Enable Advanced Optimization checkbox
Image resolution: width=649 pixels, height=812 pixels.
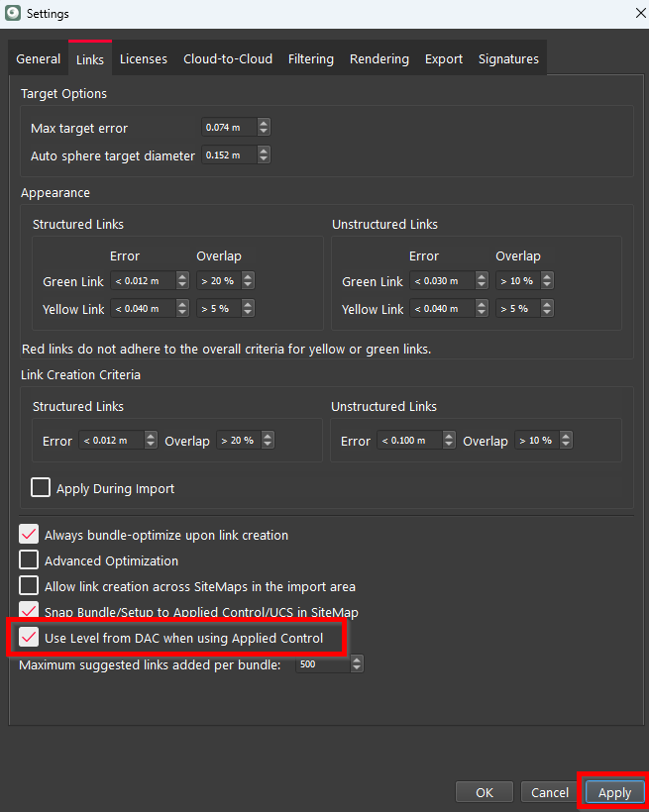(x=29, y=560)
